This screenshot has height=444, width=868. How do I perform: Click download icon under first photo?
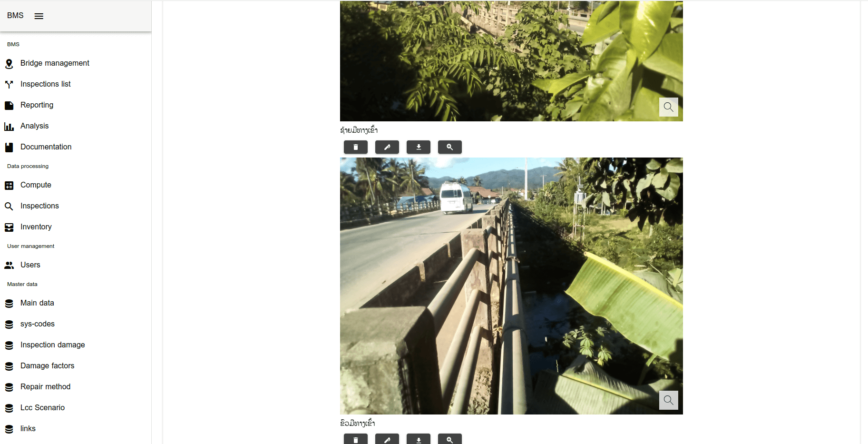point(419,147)
